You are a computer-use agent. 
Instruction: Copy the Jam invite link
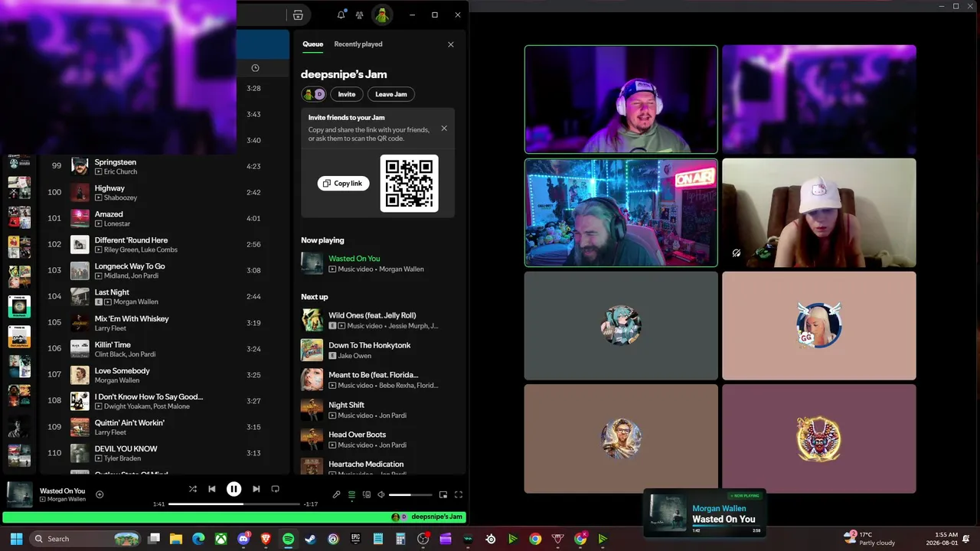click(x=343, y=184)
